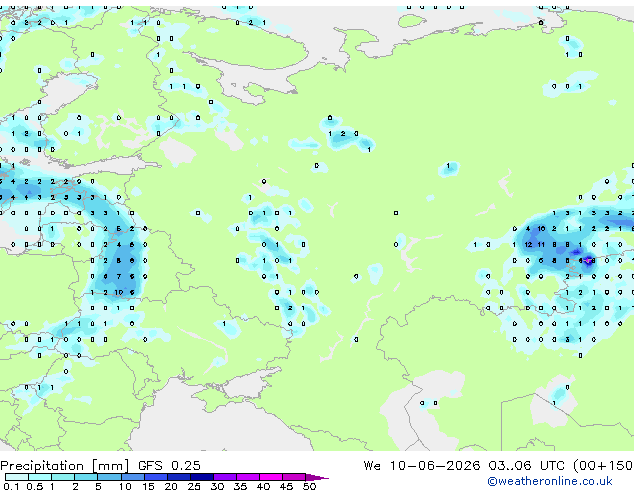This screenshot has height=490, width=634.
Task: Click the 15–20 mm legend swatch
Action: (156, 477)
